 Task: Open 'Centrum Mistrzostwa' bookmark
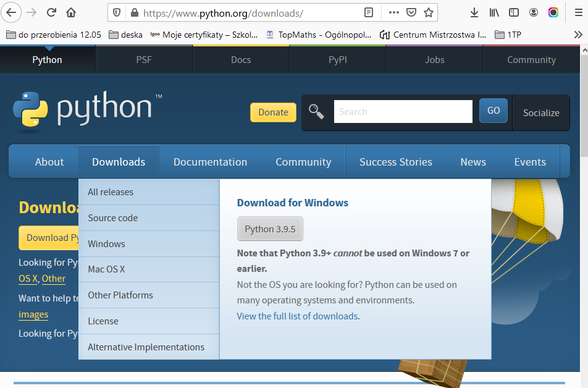coord(433,35)
